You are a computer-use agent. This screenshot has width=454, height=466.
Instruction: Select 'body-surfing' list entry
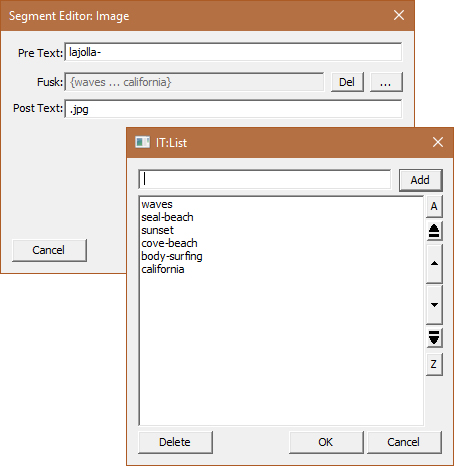click(x=172, y=256)
